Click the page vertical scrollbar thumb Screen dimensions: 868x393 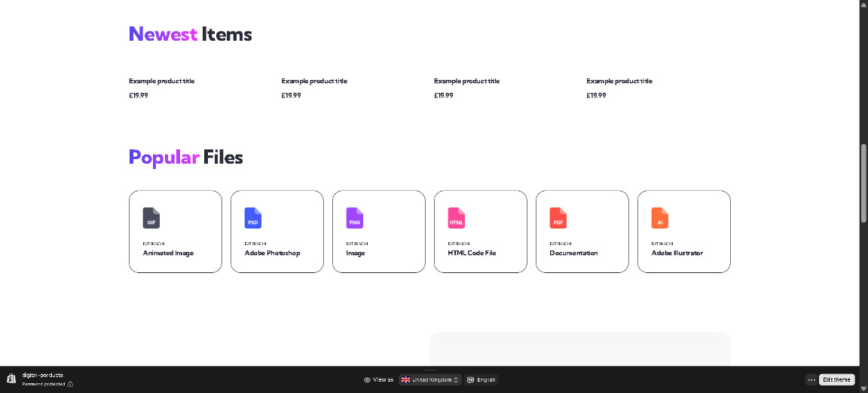[x=863, y=181]
